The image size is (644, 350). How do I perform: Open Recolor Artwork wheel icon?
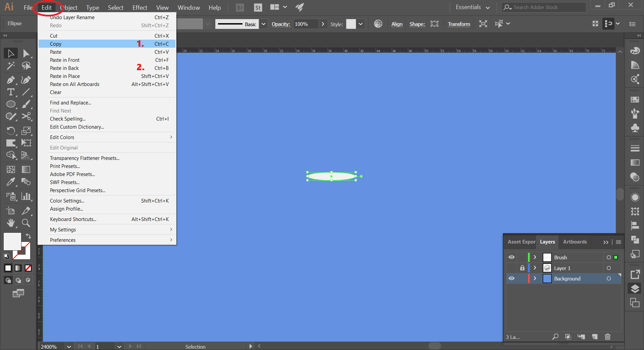point(378,24)
